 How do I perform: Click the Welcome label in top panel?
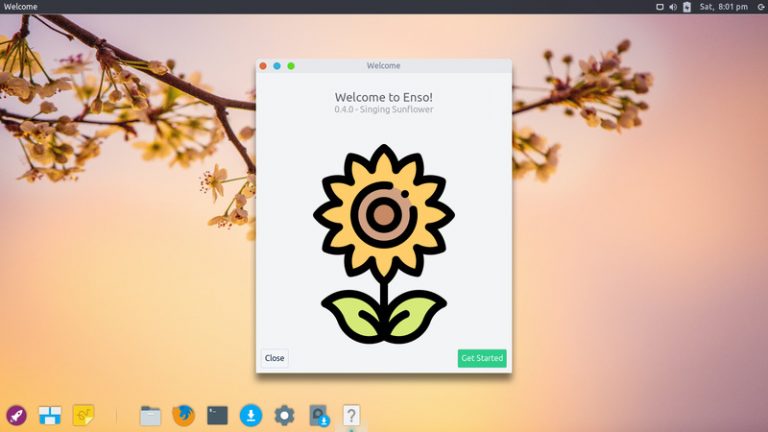pyautogui.click(x=21, y=7)
